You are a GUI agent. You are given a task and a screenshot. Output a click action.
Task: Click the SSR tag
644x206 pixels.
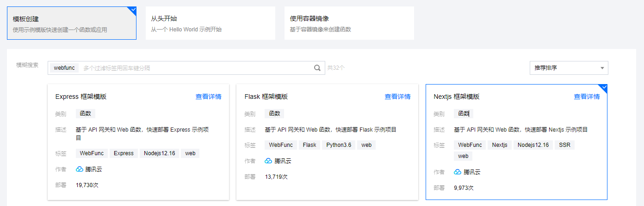tap(565, 145)
